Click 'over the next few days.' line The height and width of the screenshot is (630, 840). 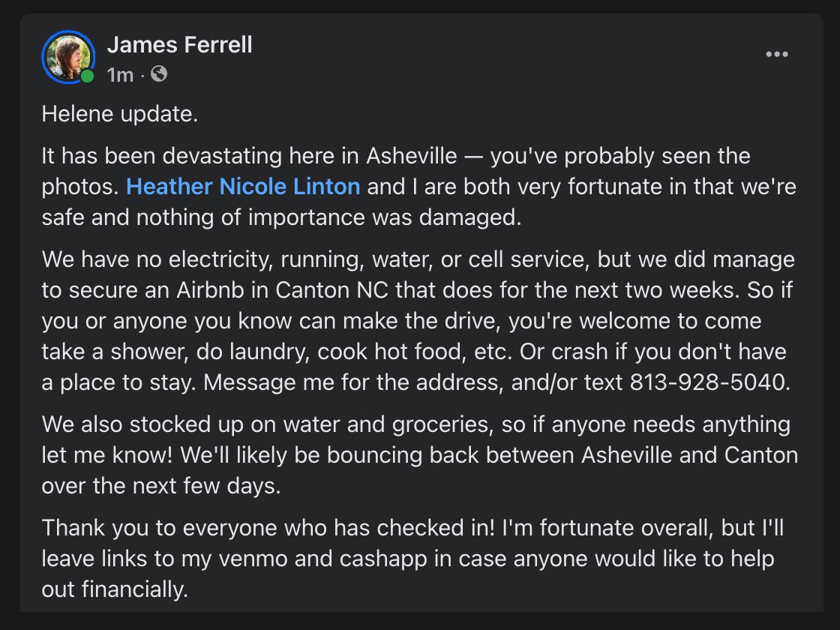161,487
